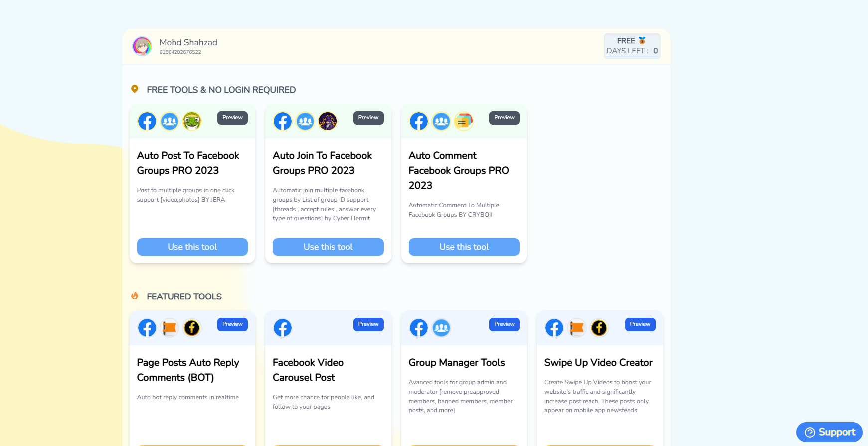Click the groups icon on Group Manager Tools card
This screenshot has height=446, width=868.
441,328
